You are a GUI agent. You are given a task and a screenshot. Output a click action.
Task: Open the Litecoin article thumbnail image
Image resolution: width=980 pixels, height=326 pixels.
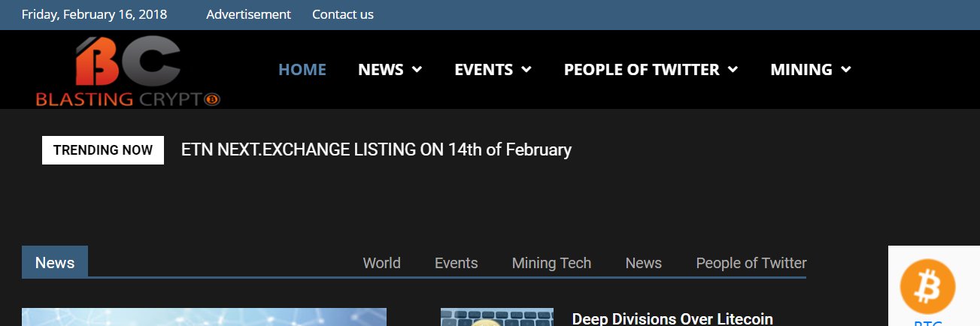(496, 317)
